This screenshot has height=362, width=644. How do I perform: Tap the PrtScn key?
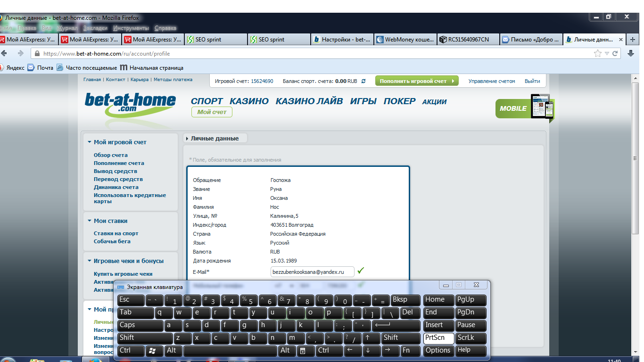click(x=438, y=337)
